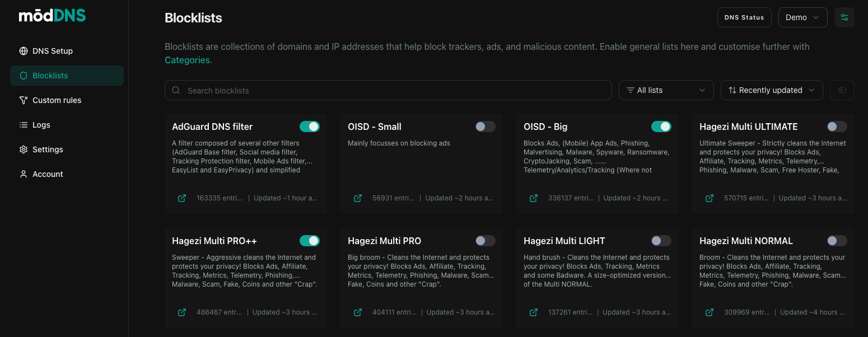Viewport: 868px width, 337px height.
Task: Click the magnifier icon in search box
Action: (176, 90)
